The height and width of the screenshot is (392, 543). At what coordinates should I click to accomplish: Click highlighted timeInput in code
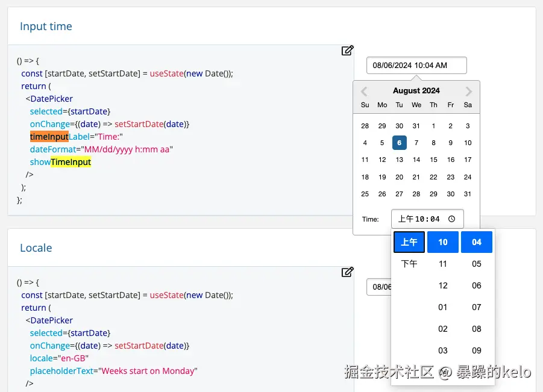coord(49,137)
